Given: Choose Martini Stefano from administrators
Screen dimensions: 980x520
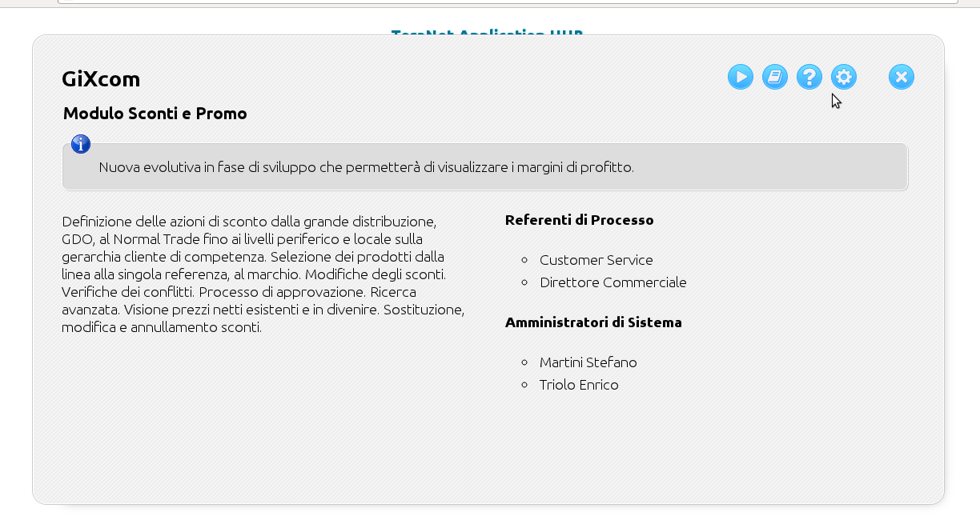Looking at the screenshot, I should (588, 362).
